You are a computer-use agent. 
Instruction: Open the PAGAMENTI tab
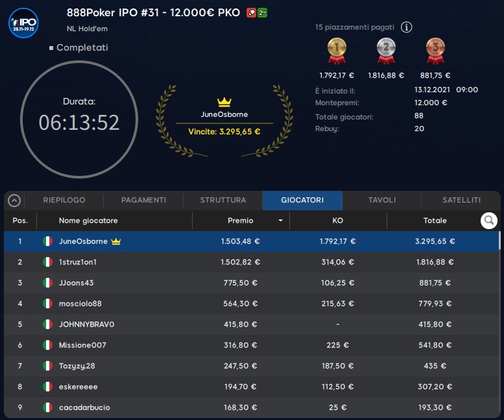[143, 200]
